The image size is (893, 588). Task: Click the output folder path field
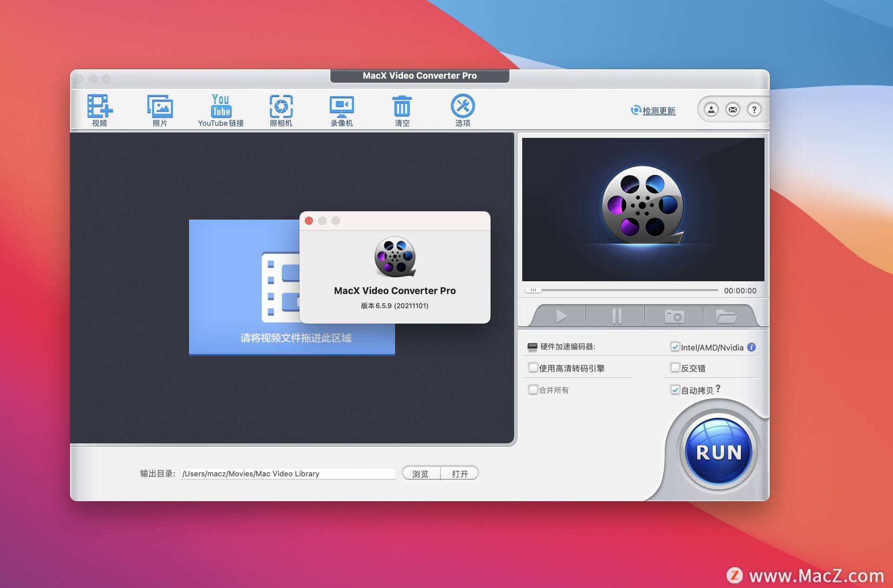click(x=288, y=474)
